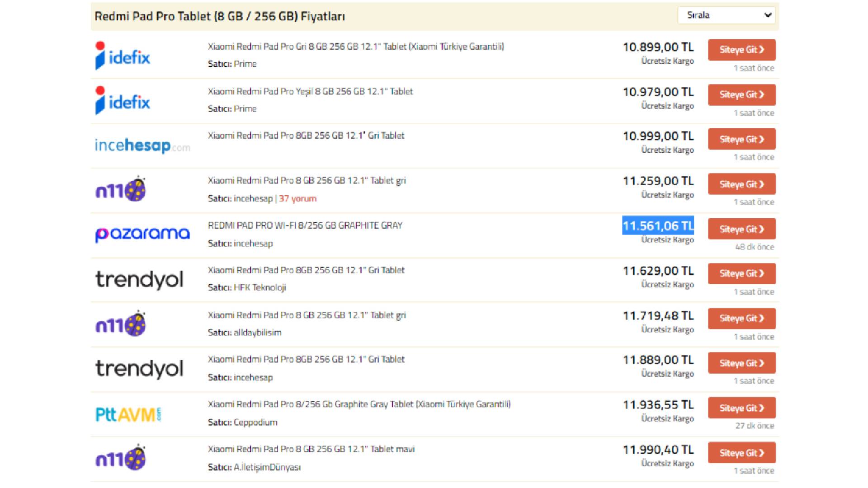Image resolution: width=868 pixels, height=488 pixels.
Task: Click the highlighted price 11.561,06 TL
Action: coord(658,226)
